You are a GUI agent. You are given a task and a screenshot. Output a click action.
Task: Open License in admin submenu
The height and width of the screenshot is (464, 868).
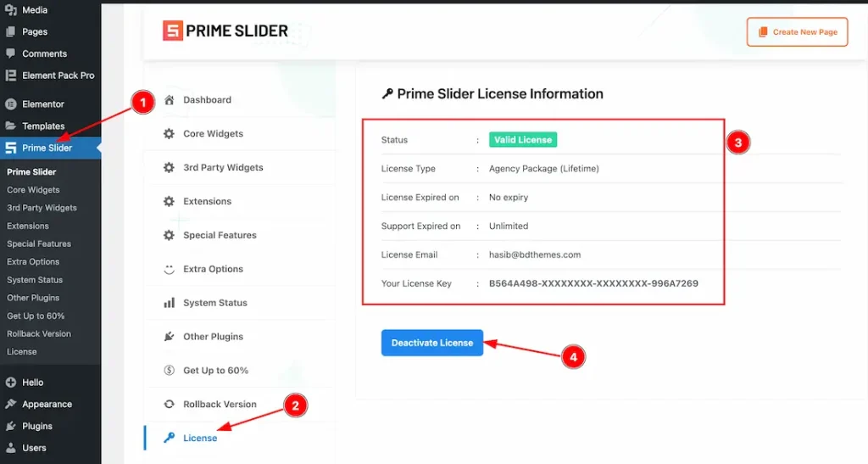21,351
